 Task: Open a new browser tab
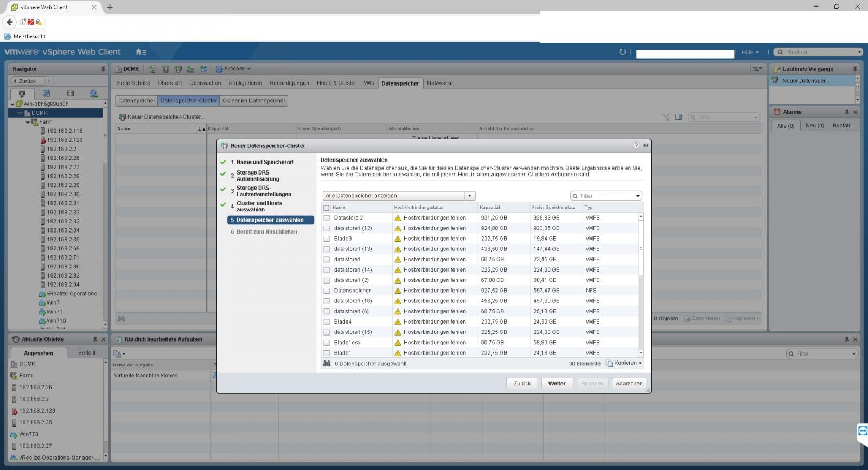tap(110, 7)
